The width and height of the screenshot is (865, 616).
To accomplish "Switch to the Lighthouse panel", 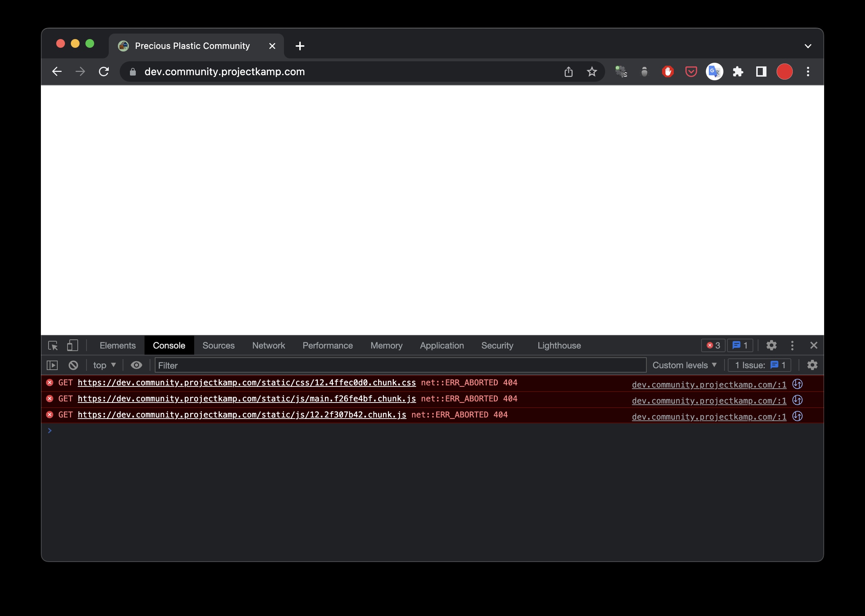I will (558, 345).
